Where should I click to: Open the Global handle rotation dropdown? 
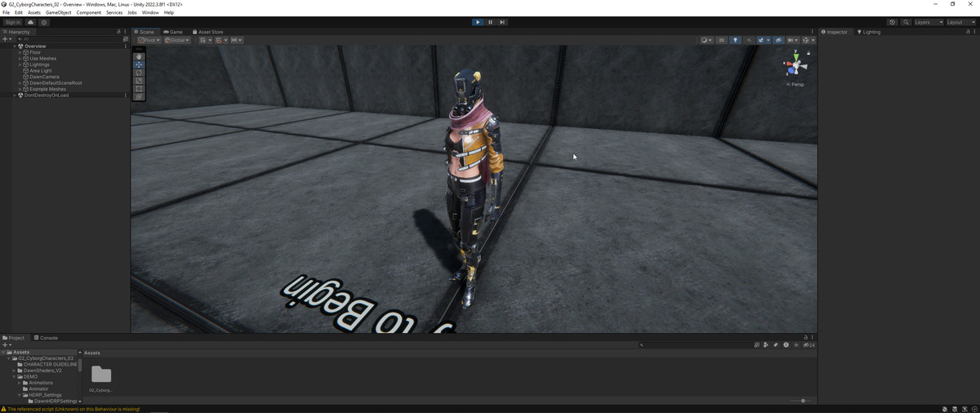tap(176, 40)
